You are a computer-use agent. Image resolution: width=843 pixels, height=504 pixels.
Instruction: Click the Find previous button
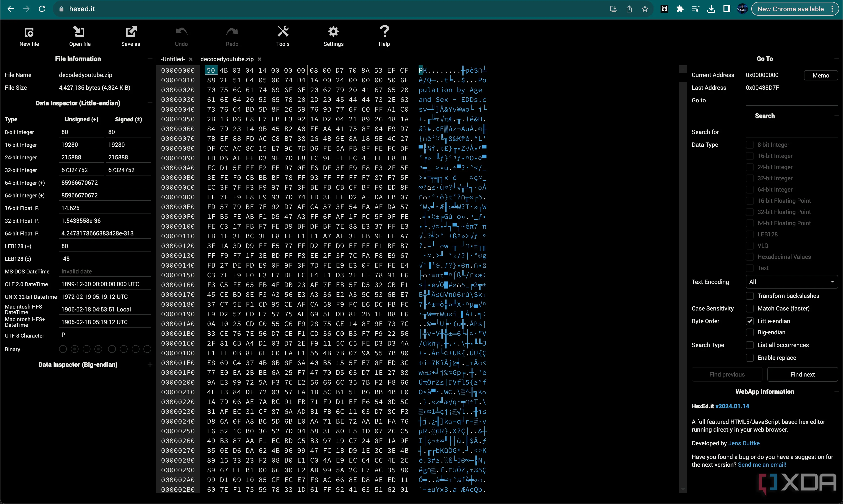(x=727, y=374)
